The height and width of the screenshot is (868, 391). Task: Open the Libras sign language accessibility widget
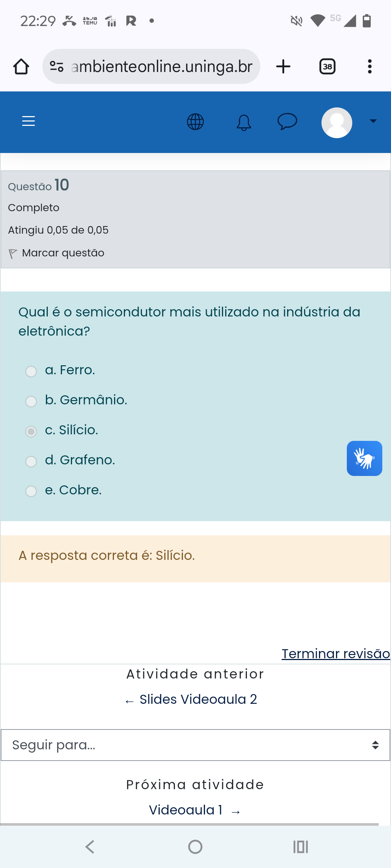(x=364, y=458)
